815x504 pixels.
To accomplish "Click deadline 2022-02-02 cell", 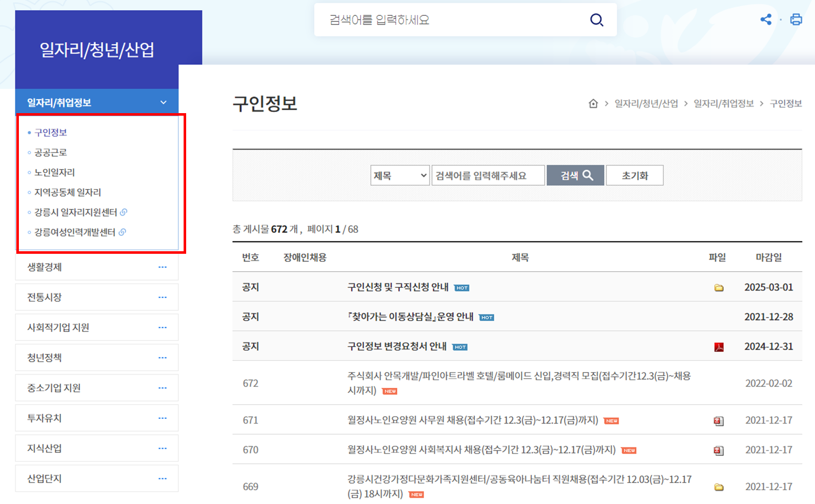I will click(x=769, y=383).
